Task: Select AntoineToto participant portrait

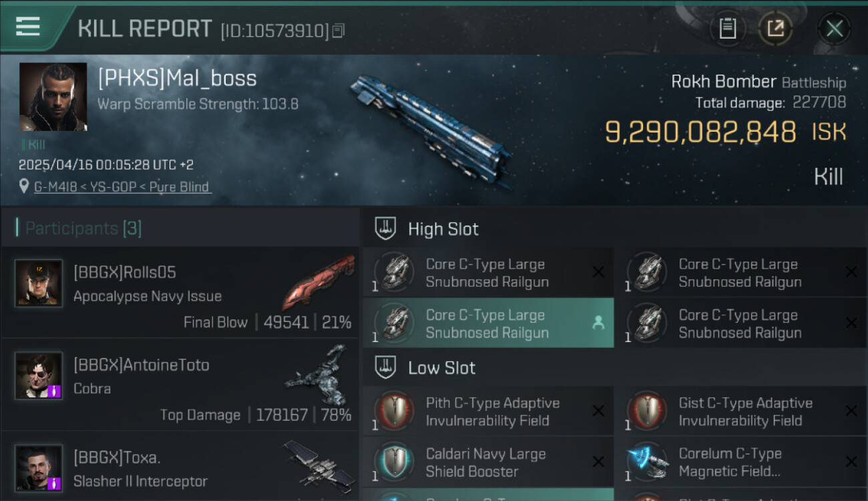Action: pos(39,375)
